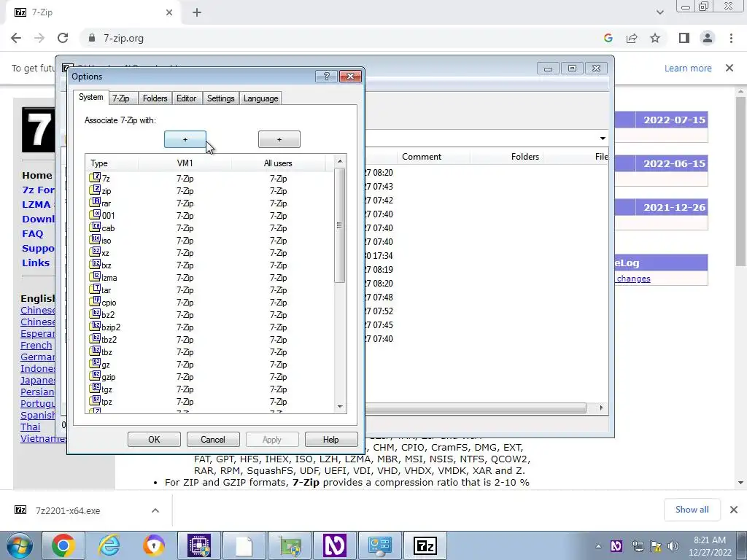Confirm the Options dialog with OK
This screenshot has height=560, width=747.
click(154, 439)
